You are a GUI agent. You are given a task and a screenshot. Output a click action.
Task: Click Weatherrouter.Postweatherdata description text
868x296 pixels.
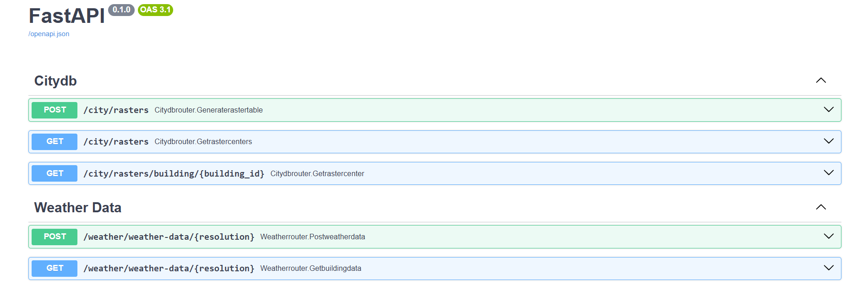[313, 237]
